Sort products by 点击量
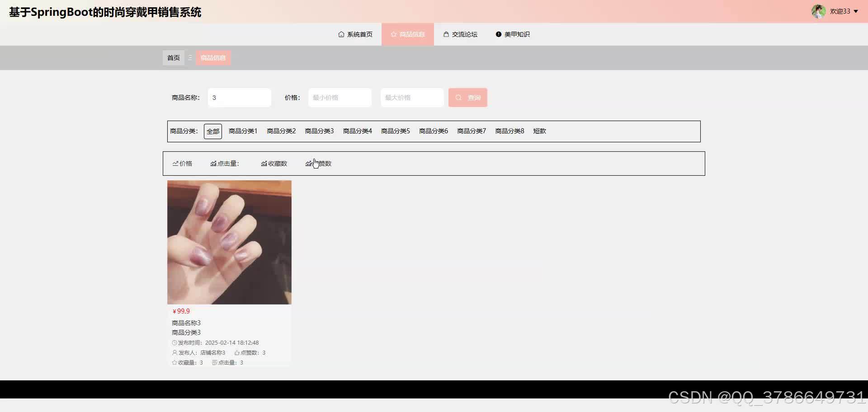 [x=225, y=164]
